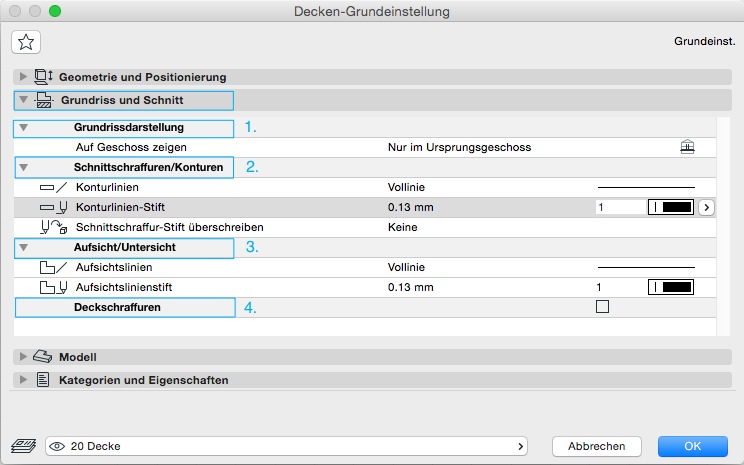Click the Geometrie und Positionierung panel icon
Image resolution: width=744 pixels, height=465 pixels.
click(x=44, y=77)
